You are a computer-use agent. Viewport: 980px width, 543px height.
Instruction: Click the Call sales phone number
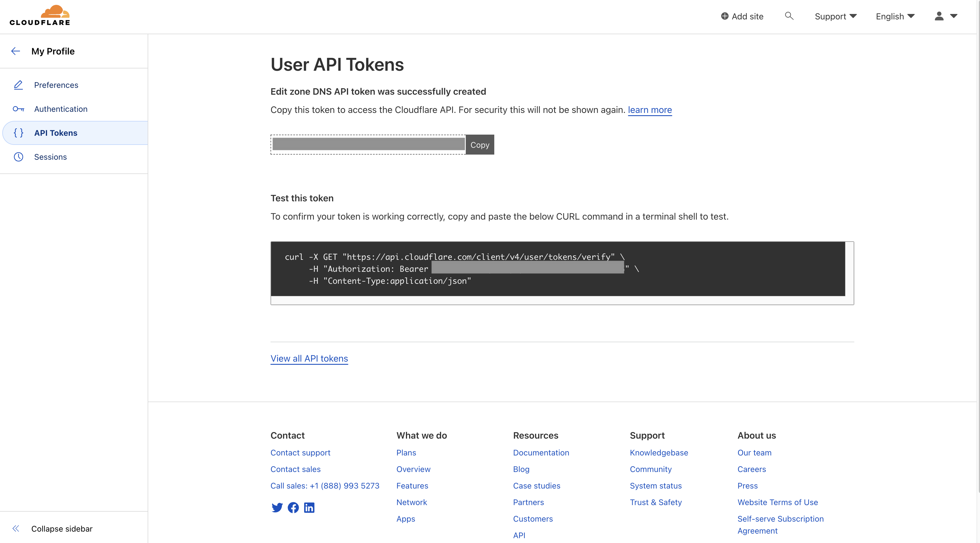324,486
